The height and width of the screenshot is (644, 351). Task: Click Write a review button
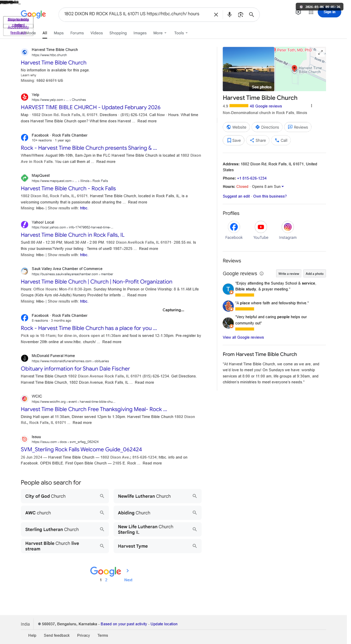289,273
